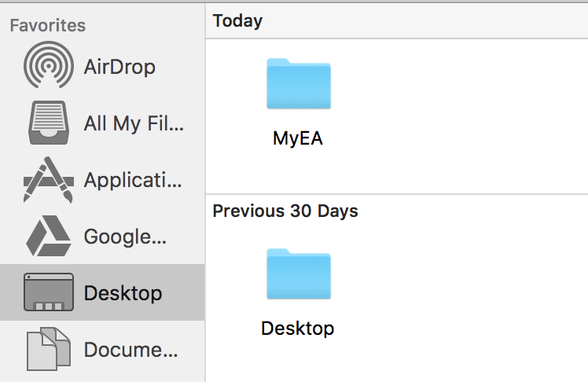Click the Desktop icon in the Favorites sidebar

pos(49,293)
